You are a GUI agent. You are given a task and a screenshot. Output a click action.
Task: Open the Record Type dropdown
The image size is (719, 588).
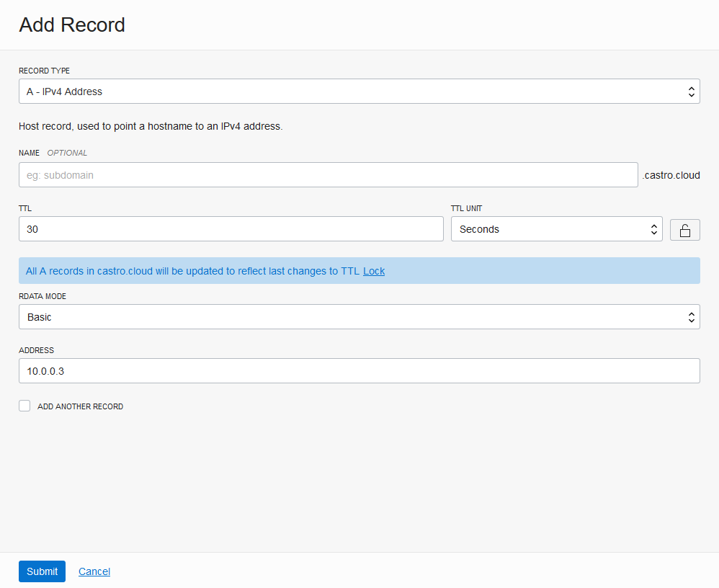coord(359,92)
